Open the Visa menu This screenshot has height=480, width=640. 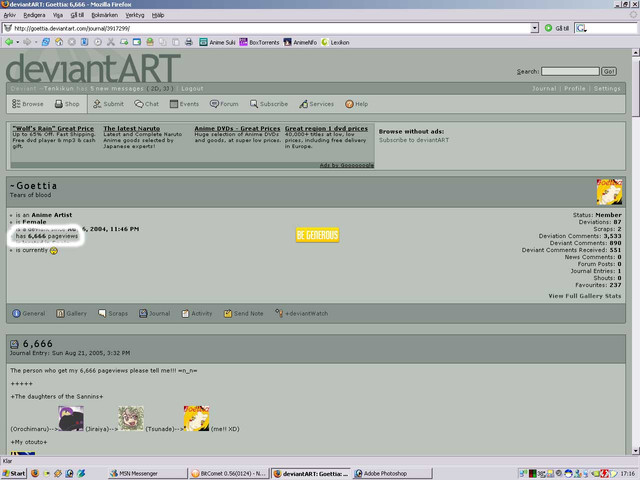58,15
